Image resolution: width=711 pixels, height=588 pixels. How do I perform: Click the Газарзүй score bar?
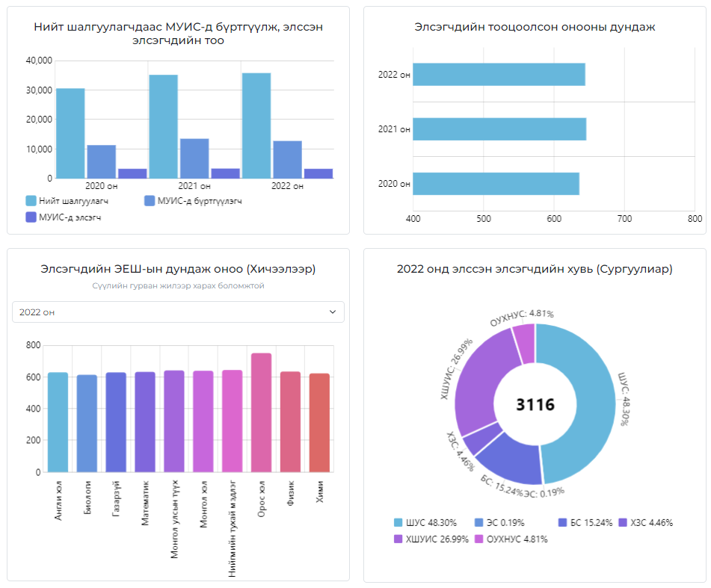pos(116,422)
